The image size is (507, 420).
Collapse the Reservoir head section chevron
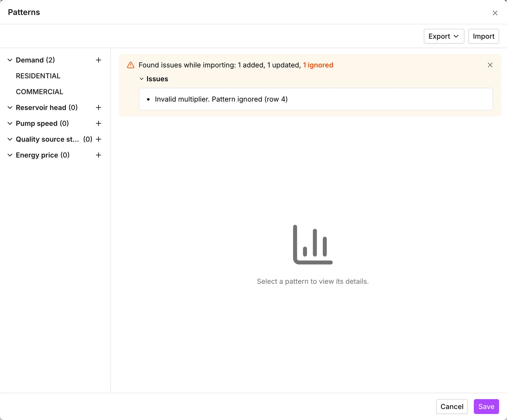[x=10, y=108]
